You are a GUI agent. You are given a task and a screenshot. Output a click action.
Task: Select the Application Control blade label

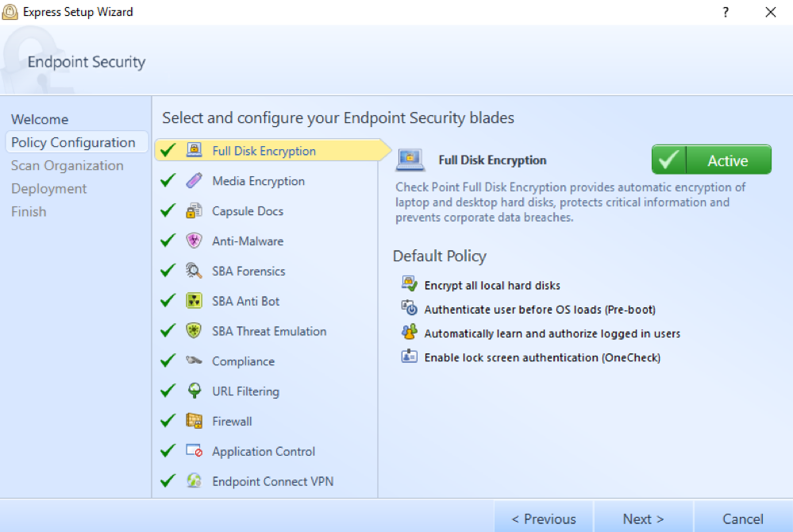[x=264, y=452]
